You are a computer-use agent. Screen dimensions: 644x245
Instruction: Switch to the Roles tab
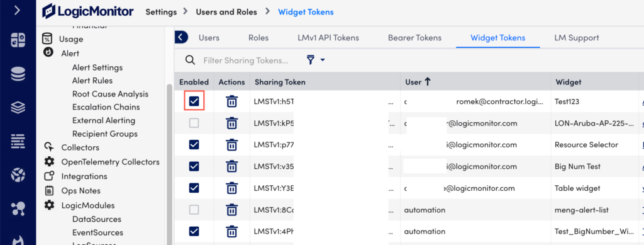tap(258, 38)
